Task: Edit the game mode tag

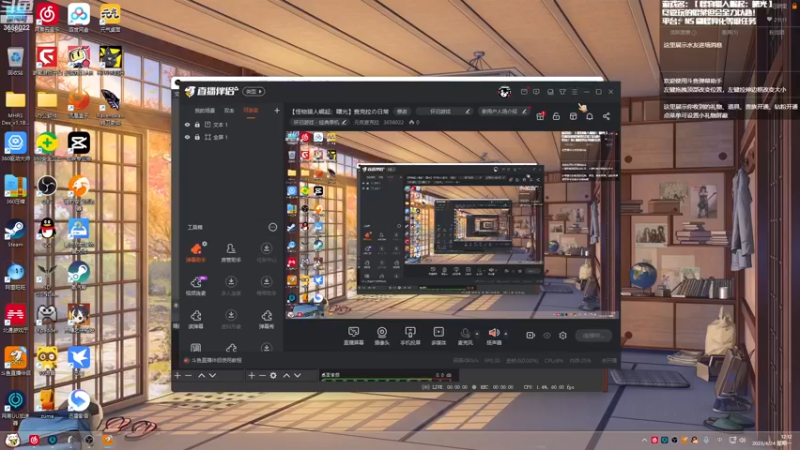Action: tap(319, 122)
